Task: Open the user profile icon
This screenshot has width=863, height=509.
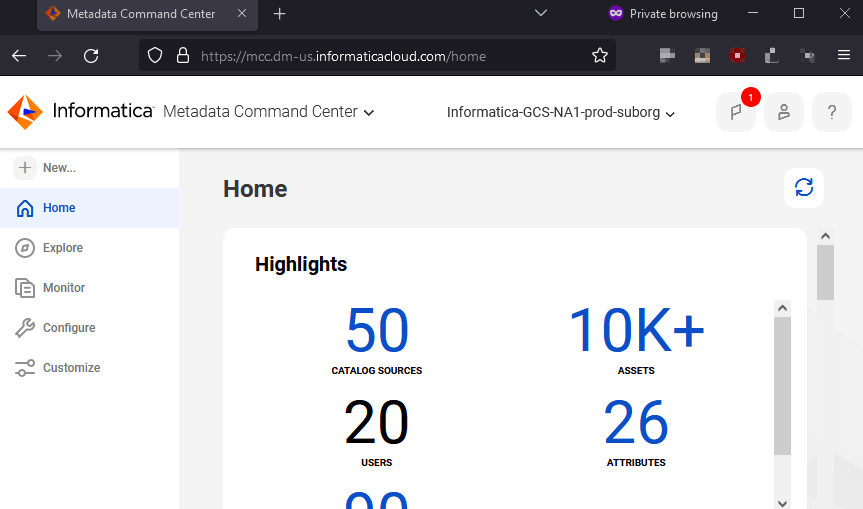Action: [784, 112]
